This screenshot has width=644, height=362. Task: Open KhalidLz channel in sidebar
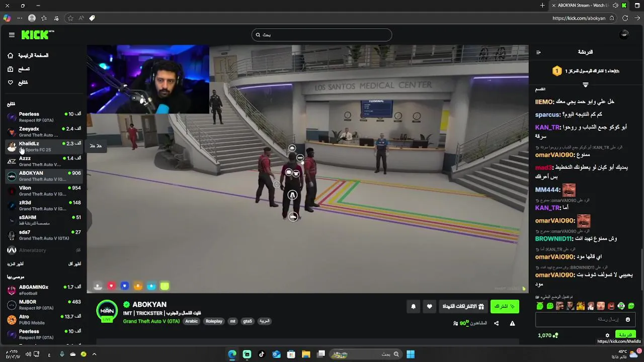(x=44, y=146)
